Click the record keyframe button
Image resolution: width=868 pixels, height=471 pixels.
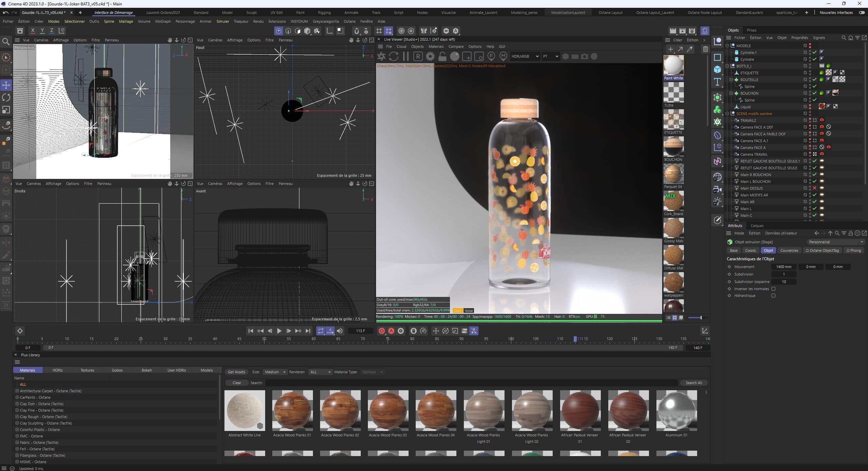click(382, 331)
